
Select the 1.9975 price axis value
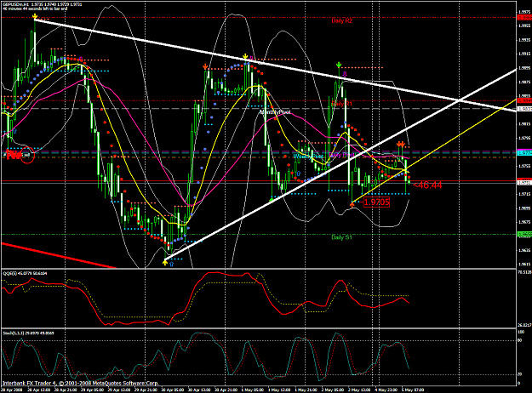[x=524, y=12]
